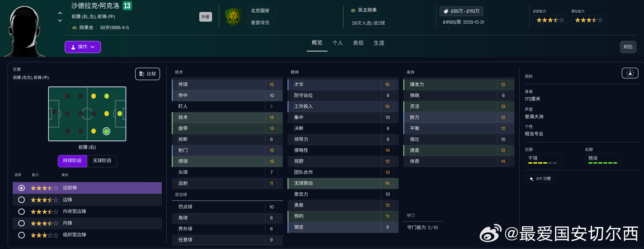Go to next player with down chevron
644x249 pixels.
coord(60,21)
